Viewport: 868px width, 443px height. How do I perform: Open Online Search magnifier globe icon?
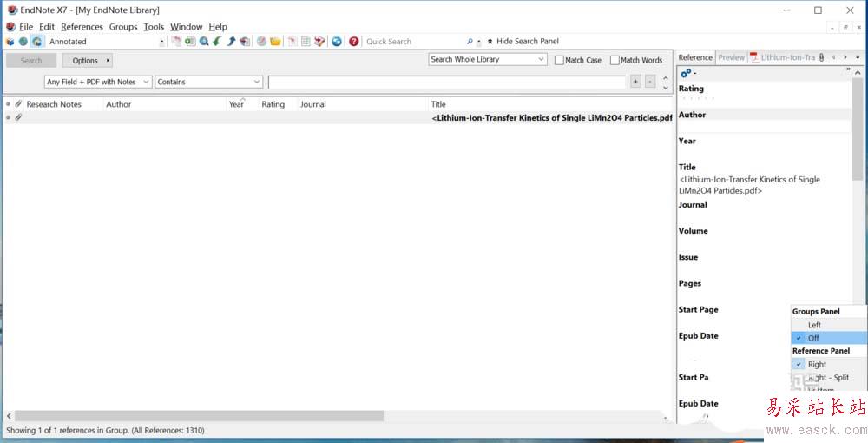point(204,42)
